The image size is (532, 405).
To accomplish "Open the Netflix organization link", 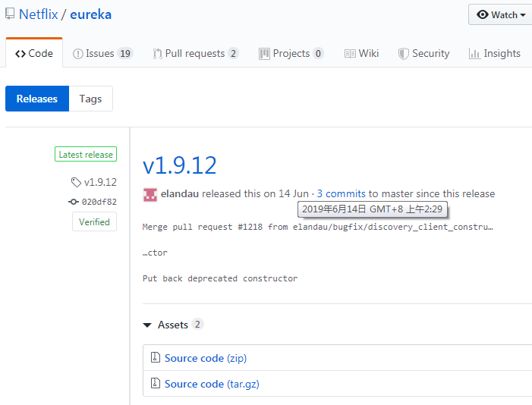I will pos(39,14).
